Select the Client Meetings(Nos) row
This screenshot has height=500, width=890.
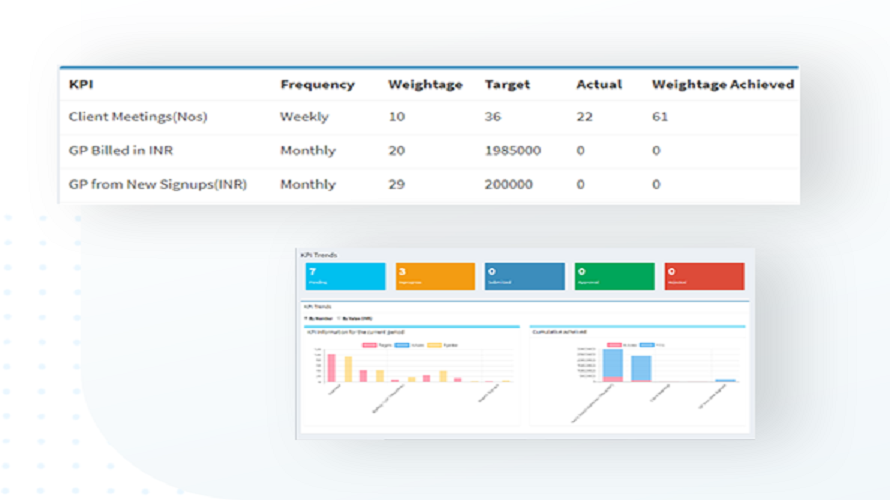click(x=430, y=117)
